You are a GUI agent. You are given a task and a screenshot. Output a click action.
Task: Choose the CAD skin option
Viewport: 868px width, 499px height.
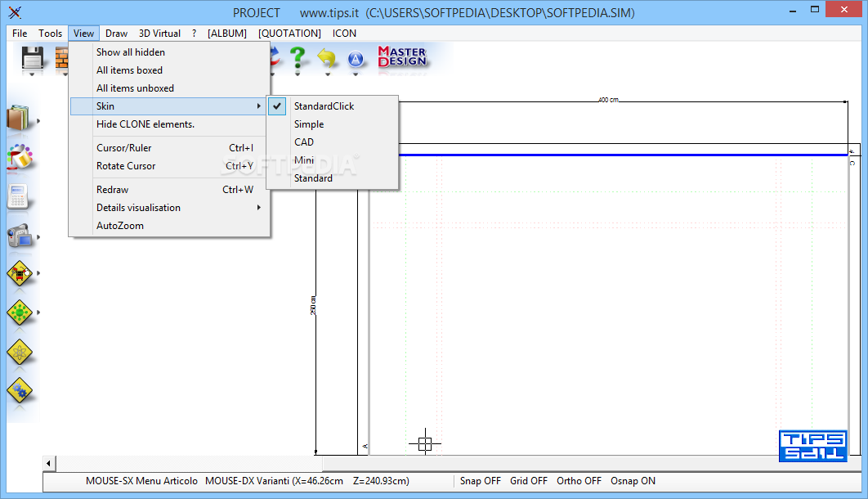click(x=332, y=142)
